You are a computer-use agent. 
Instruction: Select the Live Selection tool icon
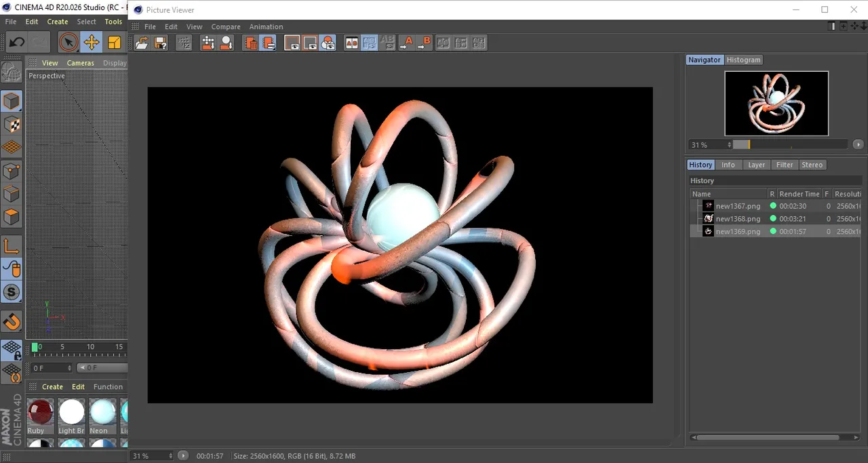[x=68, y=43]
